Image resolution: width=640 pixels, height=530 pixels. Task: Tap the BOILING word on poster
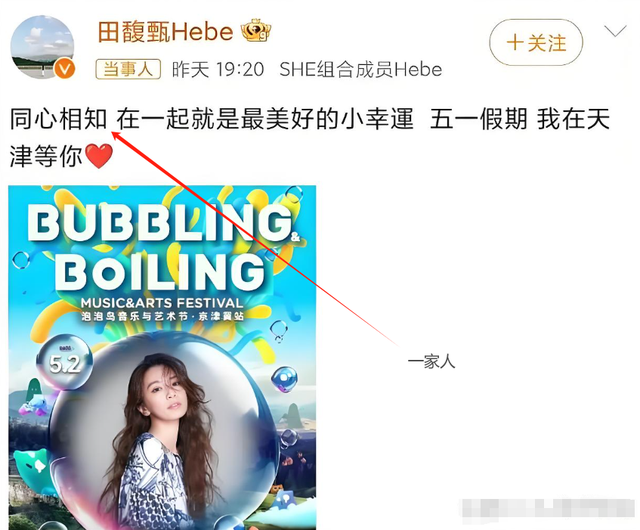tap(160, 272)
